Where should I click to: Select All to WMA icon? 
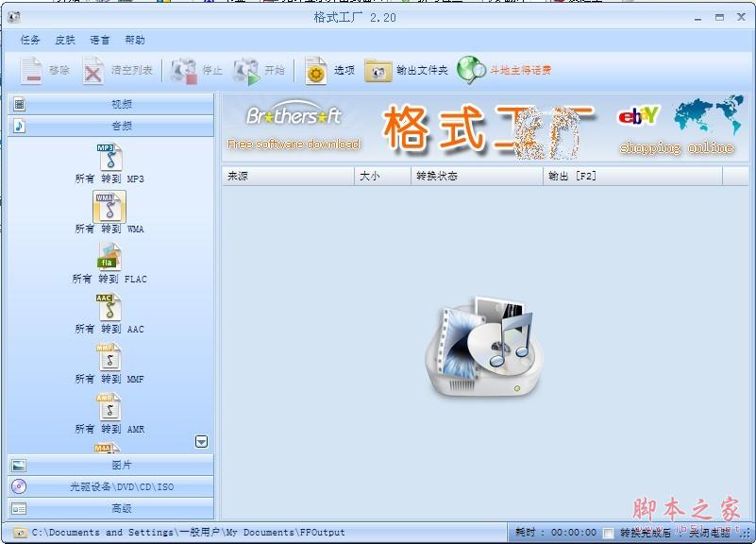(x=109, y=207)
